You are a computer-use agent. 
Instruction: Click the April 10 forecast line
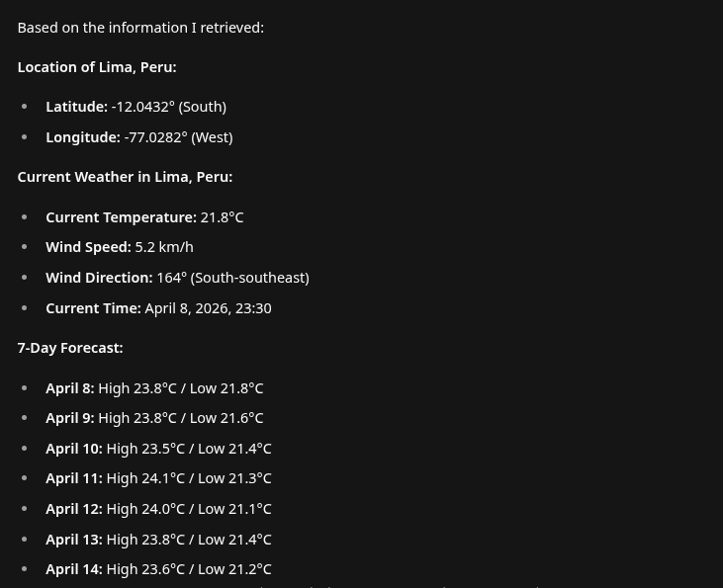tap(158, 449)
